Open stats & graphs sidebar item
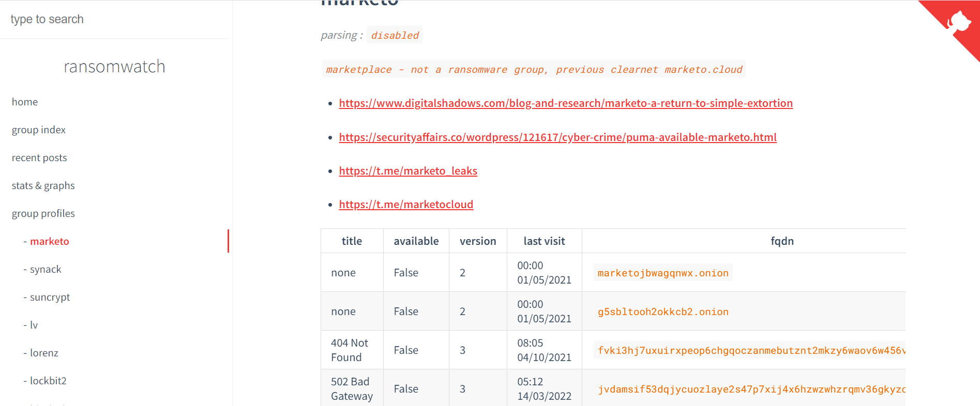The height and width of the screenshot is (406, 980). (x=43, y=185)
